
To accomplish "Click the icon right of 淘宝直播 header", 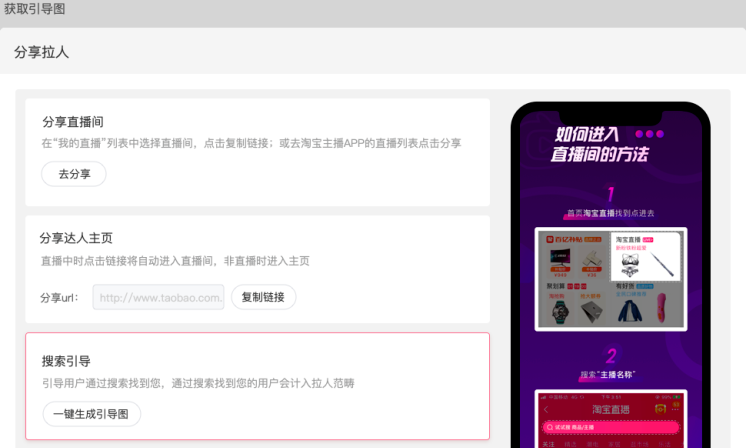I will click(x=660, y=409).
